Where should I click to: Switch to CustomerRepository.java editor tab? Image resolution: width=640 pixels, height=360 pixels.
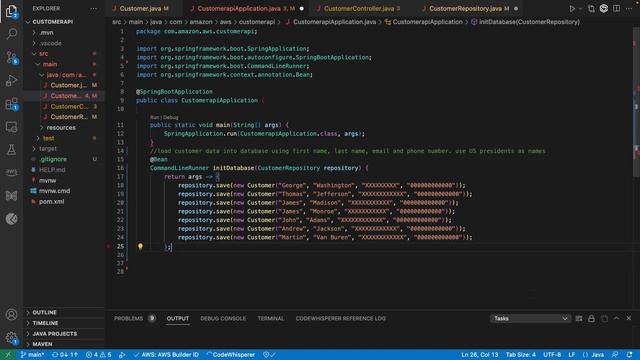point(469,9)
